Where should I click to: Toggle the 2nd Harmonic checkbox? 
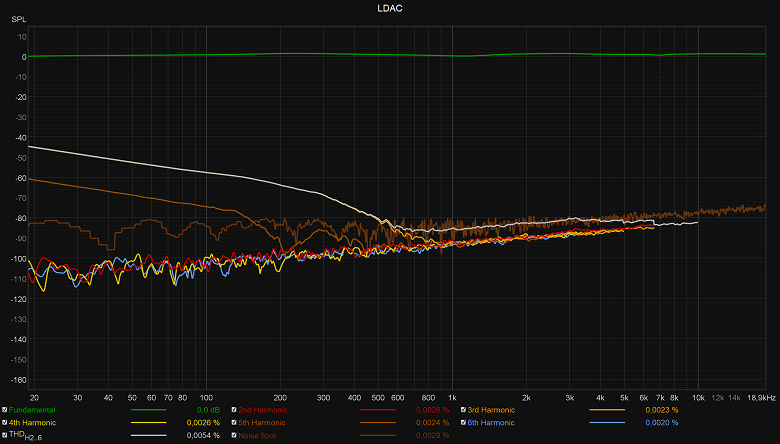pyautogui.click(x=234, y=410)
